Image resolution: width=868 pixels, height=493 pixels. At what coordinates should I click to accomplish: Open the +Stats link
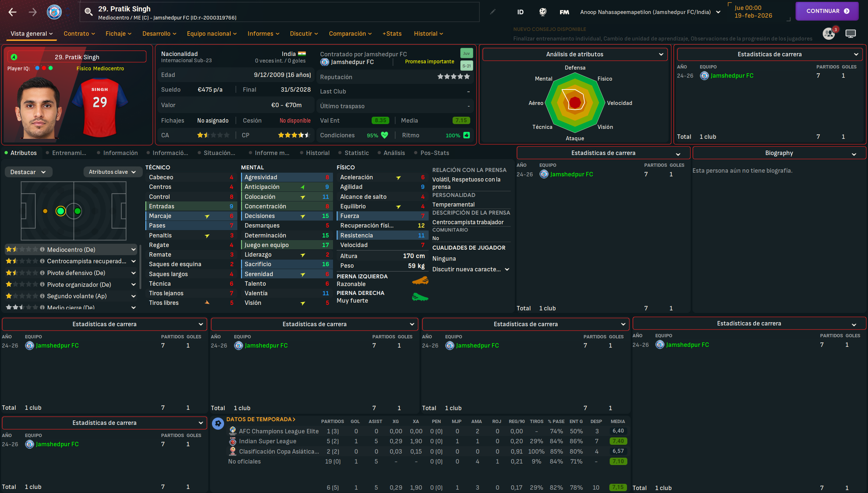tap(392, 34)
